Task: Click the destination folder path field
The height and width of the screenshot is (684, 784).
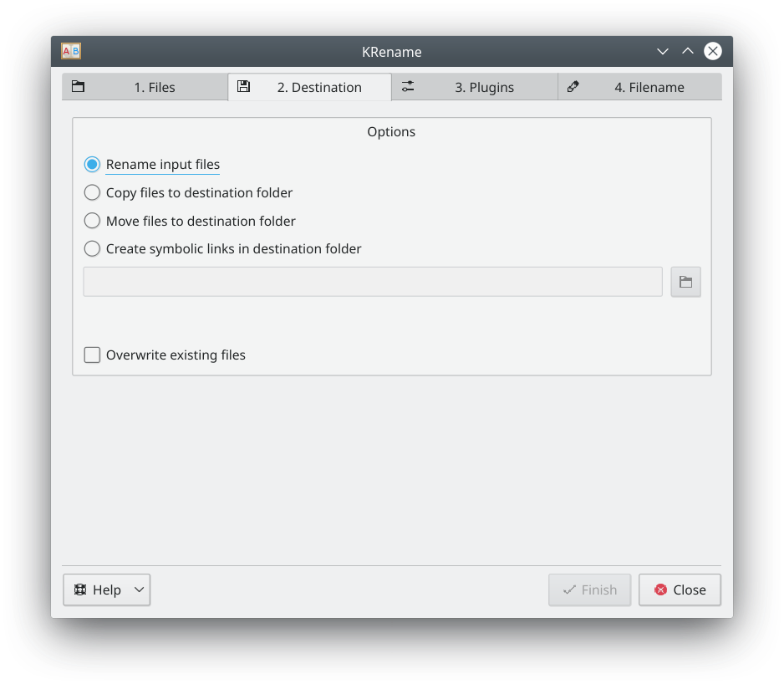Action: [x=373, y=282]
